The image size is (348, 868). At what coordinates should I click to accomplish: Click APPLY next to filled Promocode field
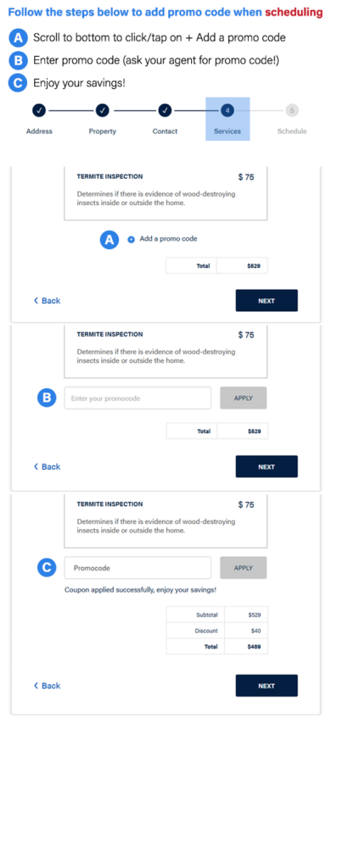tap(244, 568)
